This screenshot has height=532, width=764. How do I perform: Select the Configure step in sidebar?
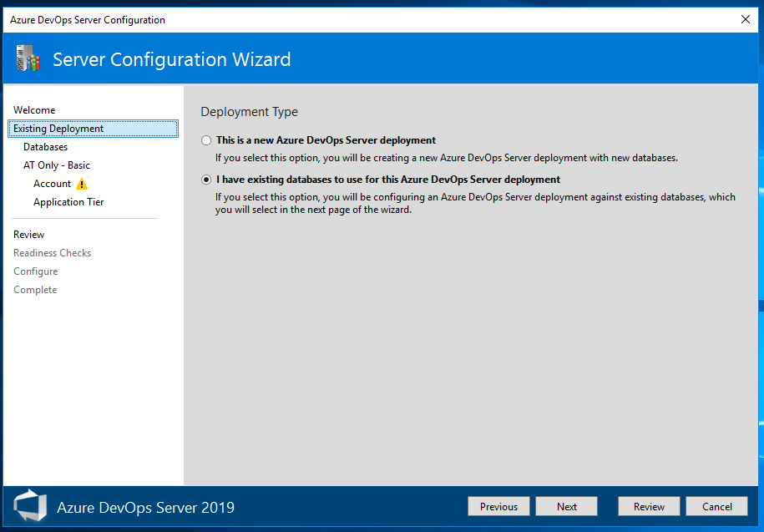point(36,271)
